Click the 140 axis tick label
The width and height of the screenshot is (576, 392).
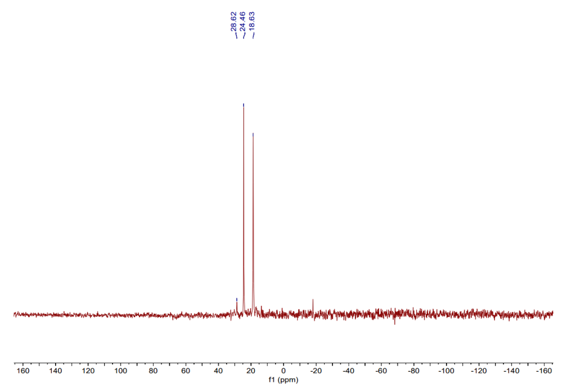56,371
